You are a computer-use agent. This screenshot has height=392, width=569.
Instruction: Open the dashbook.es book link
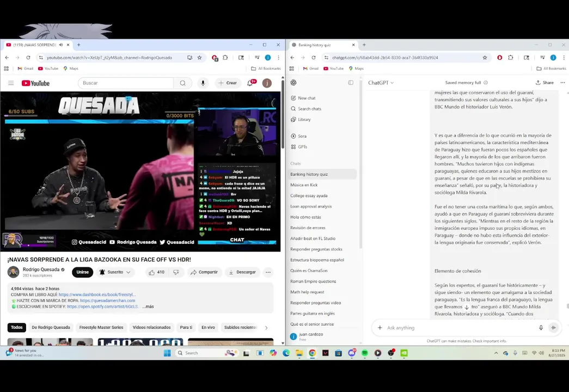[x=97, y=295]
